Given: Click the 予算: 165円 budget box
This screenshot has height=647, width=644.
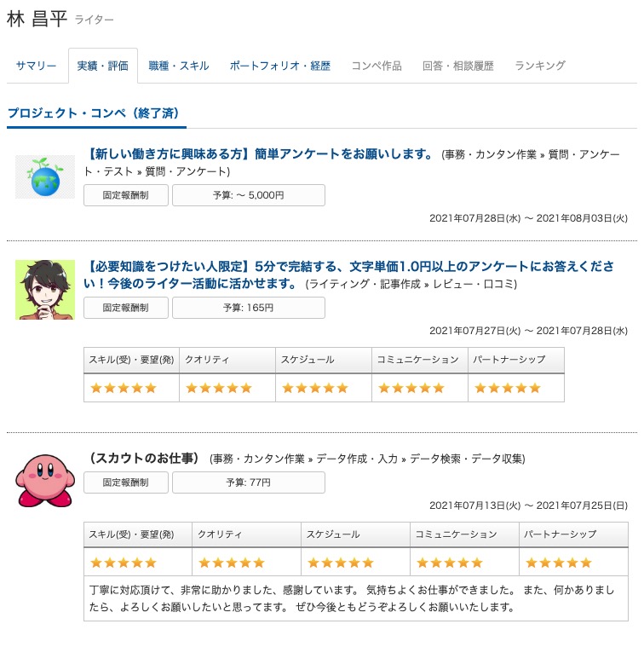Looking at the screenshot, I should 249,308.
